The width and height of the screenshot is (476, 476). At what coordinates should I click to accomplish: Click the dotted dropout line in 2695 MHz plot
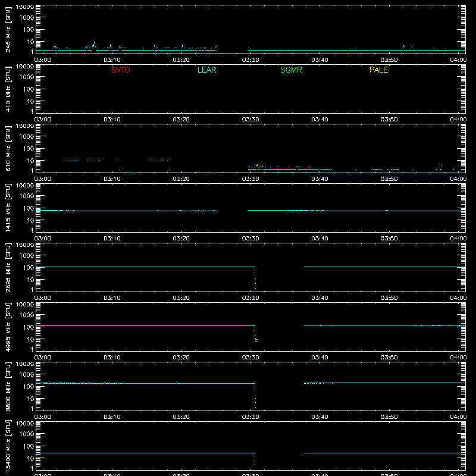[255, 279]
